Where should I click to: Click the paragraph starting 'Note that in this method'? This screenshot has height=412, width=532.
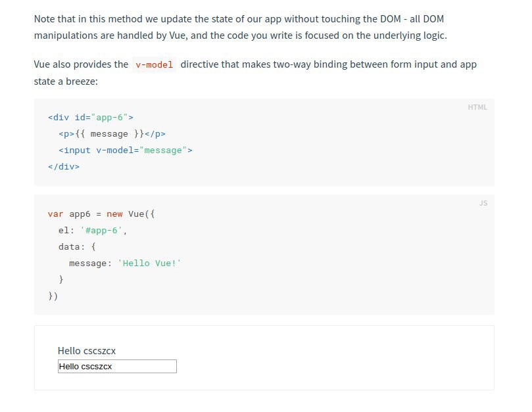pyautogui.click(x=241, y=27)
